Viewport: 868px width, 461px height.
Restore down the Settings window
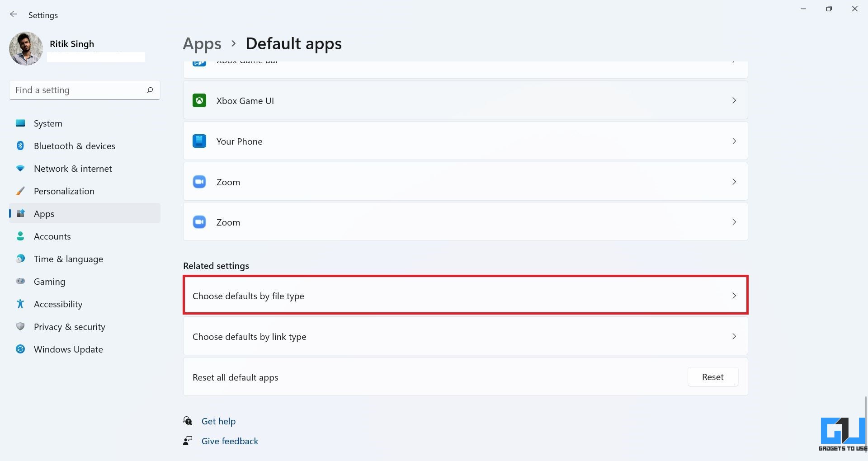coord(829,9)
